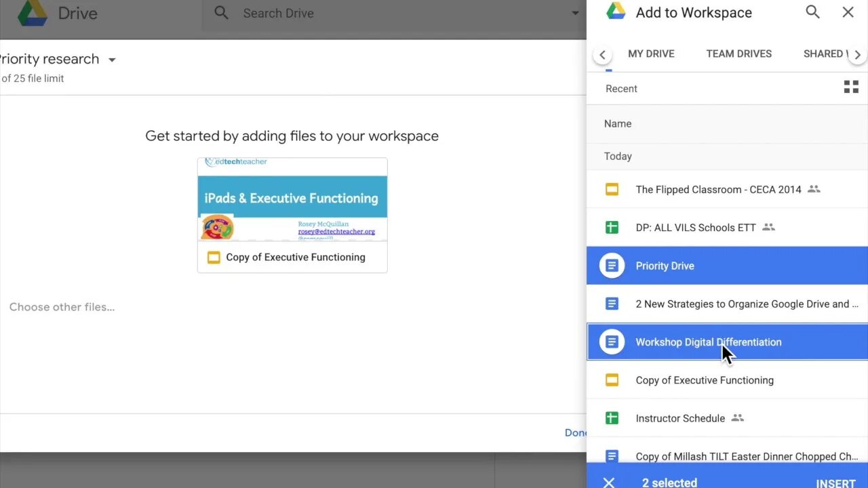Switch to grid view icon

(x=851, y=87)
